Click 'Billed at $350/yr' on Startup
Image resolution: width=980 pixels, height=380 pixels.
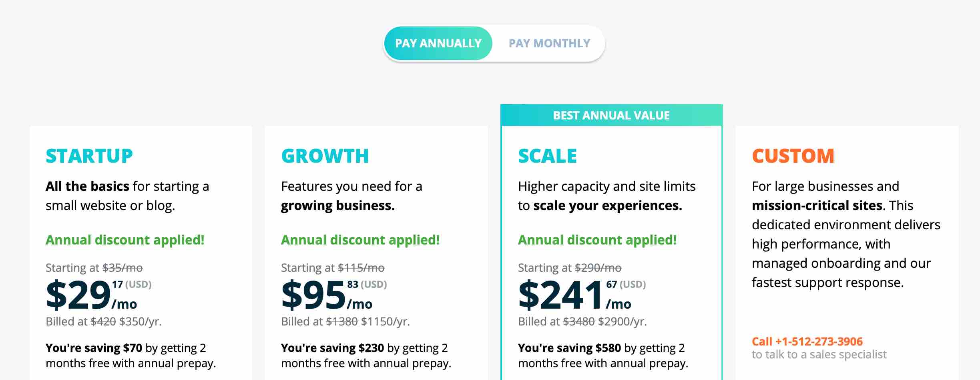104,321
